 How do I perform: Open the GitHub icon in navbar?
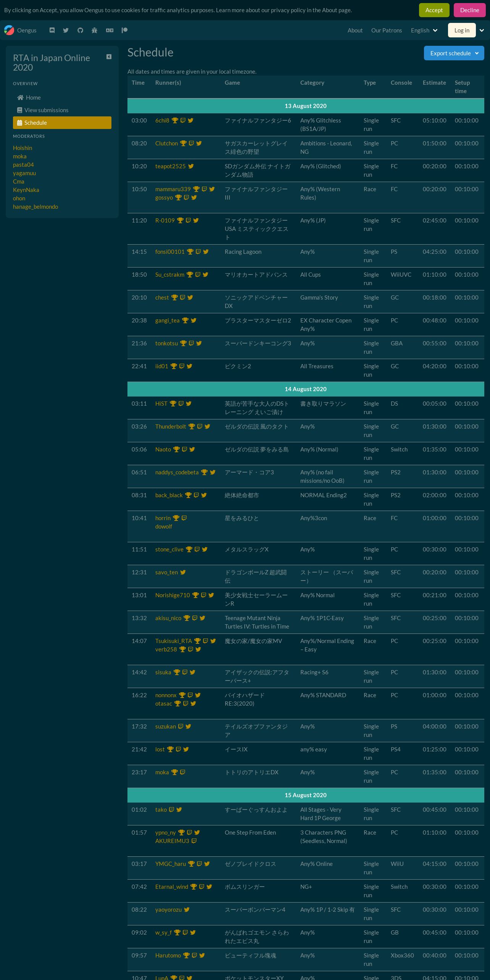[80, 30]
